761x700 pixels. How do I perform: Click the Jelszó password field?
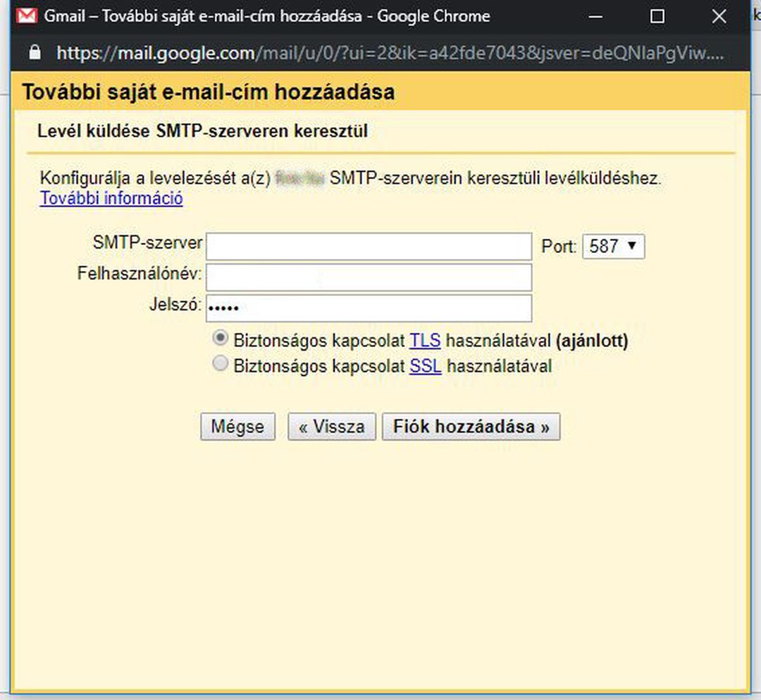[x=369, y=308]
